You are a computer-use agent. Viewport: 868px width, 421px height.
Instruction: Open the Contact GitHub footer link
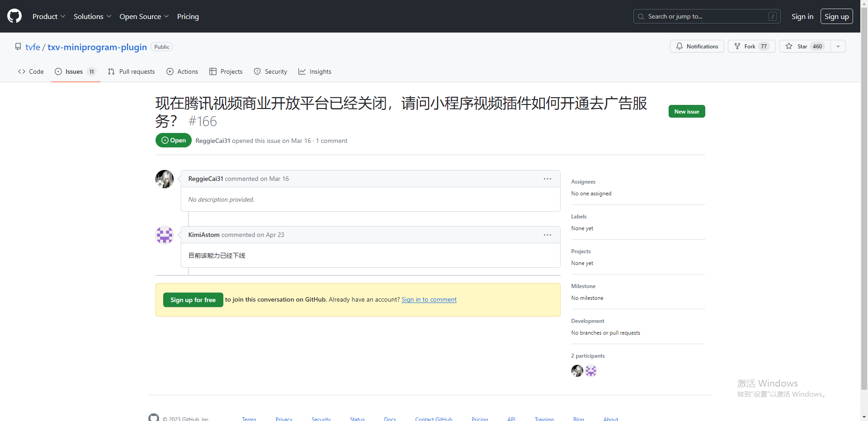coord(434,419)
